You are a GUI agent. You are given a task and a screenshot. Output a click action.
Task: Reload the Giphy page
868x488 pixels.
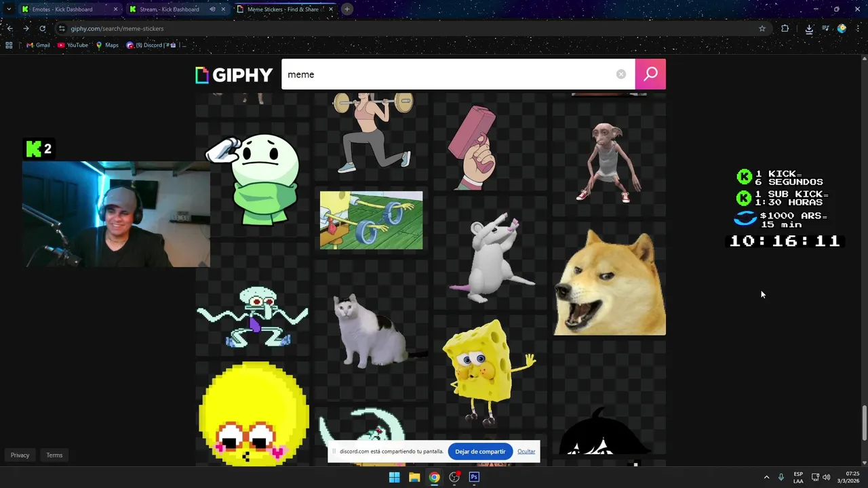[43, 28]
